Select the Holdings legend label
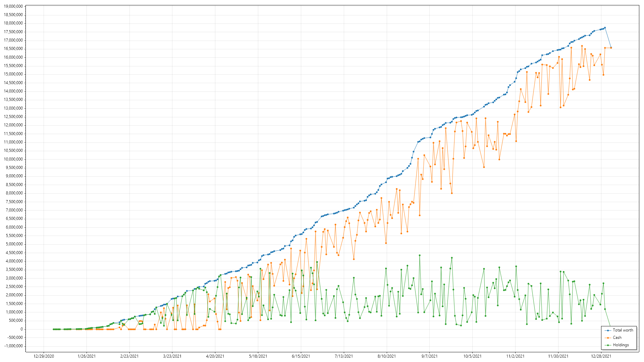The width and height of the screenshot is (644, 362). pyautogui.click(x=621, y=345)
